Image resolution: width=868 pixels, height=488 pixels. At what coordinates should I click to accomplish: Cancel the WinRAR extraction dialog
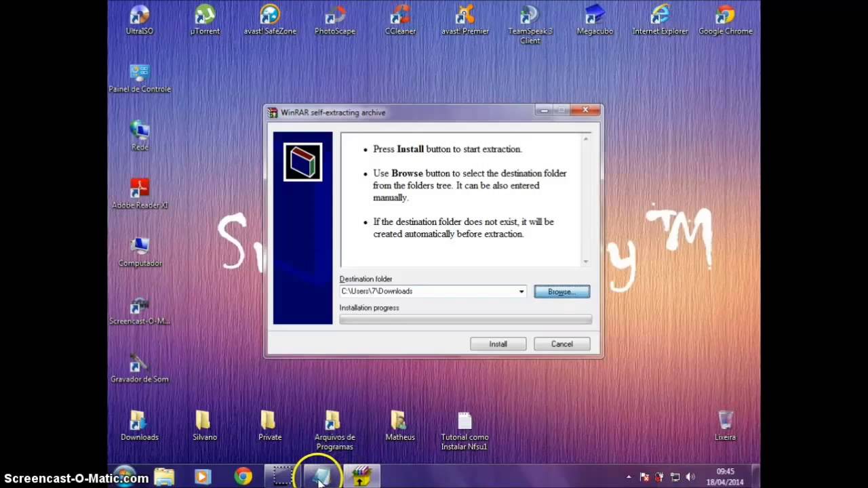pos(561,344)
